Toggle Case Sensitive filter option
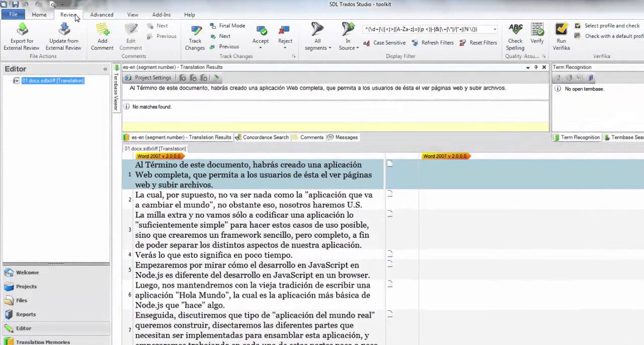Image resolution: width=644 pixels, height=345 pixels. point(384,43)
